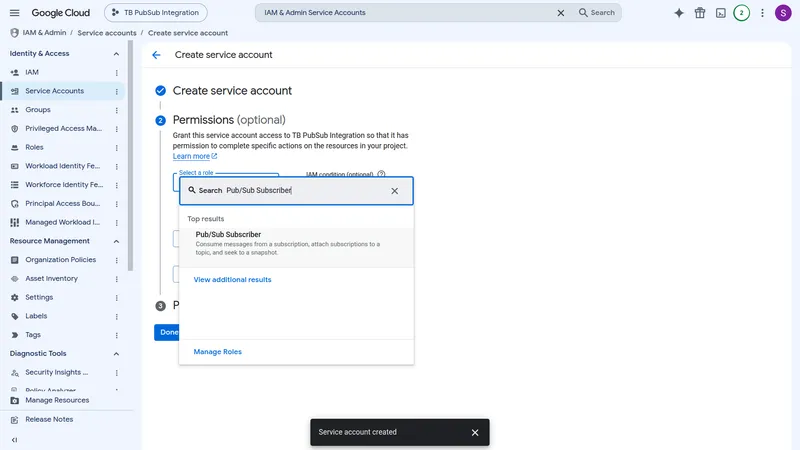Open notifications badge showing 2
The width and height of the screenshot is (800, 450).
tap(741, 13)
